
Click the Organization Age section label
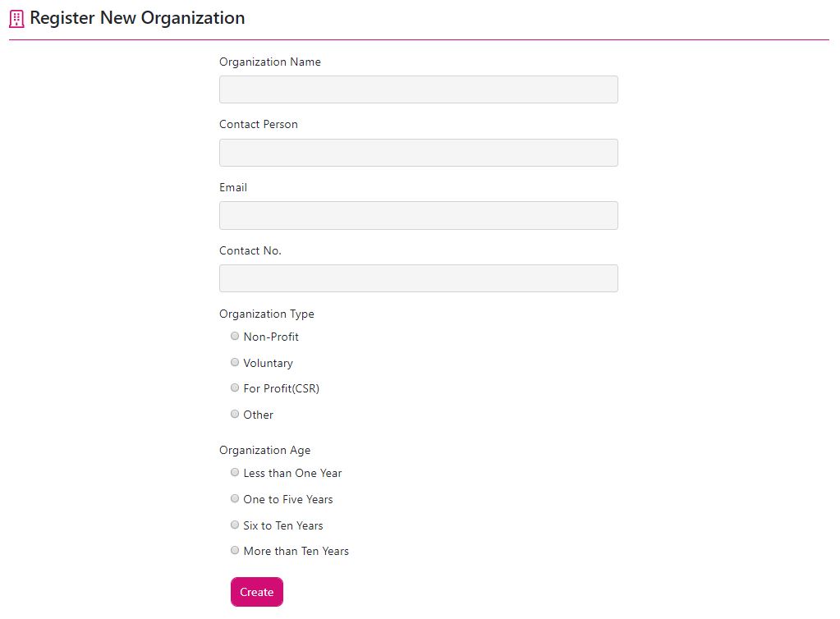pyautogui.click(x=264, y=450)
